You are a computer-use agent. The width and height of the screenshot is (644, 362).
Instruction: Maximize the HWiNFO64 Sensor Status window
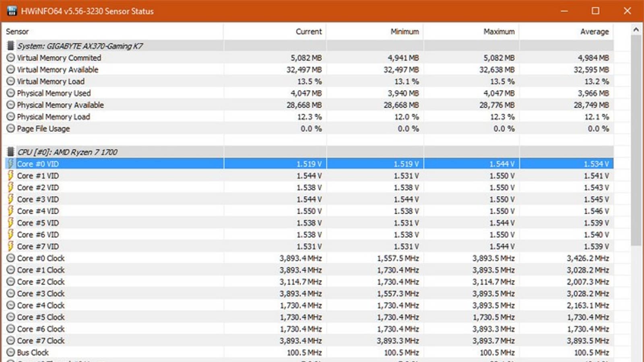pos(596,11)
